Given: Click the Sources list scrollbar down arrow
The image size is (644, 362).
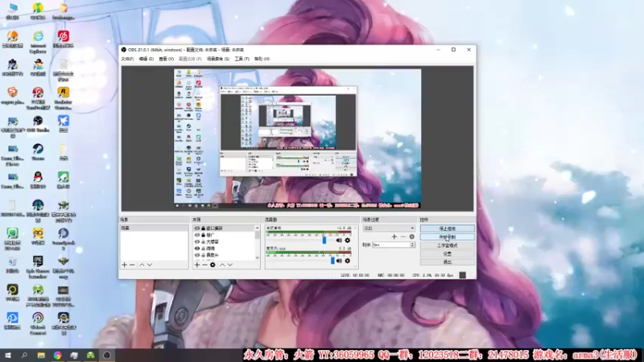Looking at the screenshot, I should pyautogui.click(x=258, y=257).
